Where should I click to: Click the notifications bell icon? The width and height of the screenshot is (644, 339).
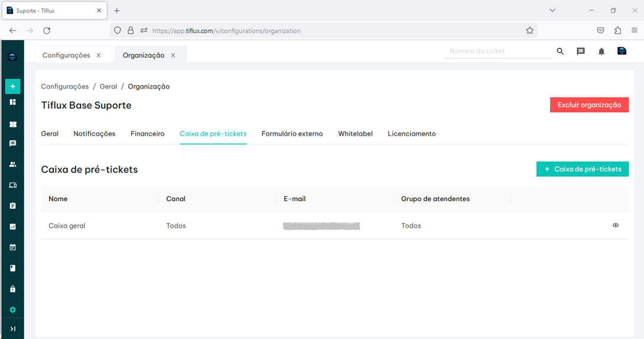pyautogui.click(x=601, y=51)
